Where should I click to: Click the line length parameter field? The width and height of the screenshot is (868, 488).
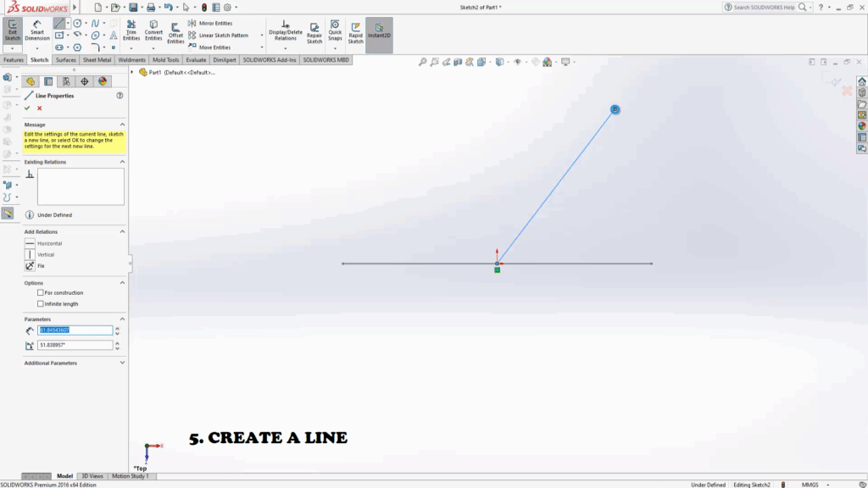pyautogui.click(x=75, y=330)
